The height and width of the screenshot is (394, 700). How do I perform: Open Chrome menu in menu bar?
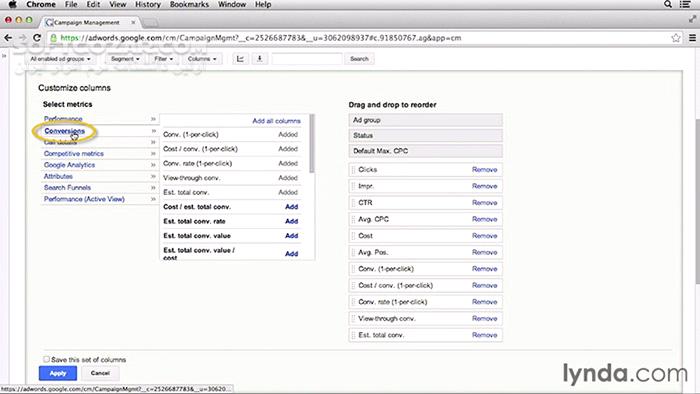[x=41, y=4]
